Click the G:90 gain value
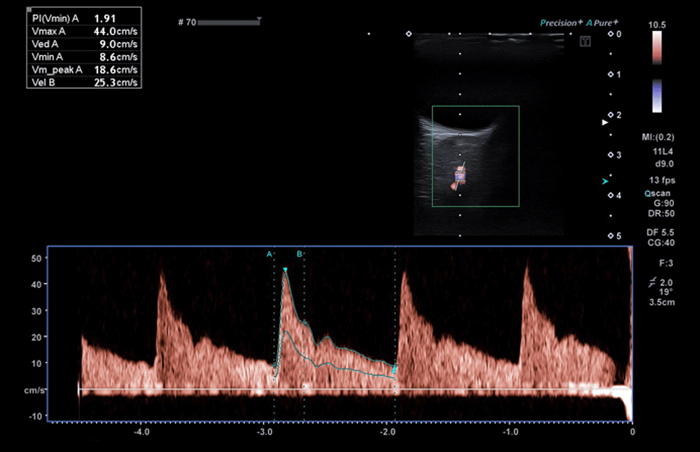Viewport: 700px width, 452px height. pyautogui.click(x=664, y=203)
